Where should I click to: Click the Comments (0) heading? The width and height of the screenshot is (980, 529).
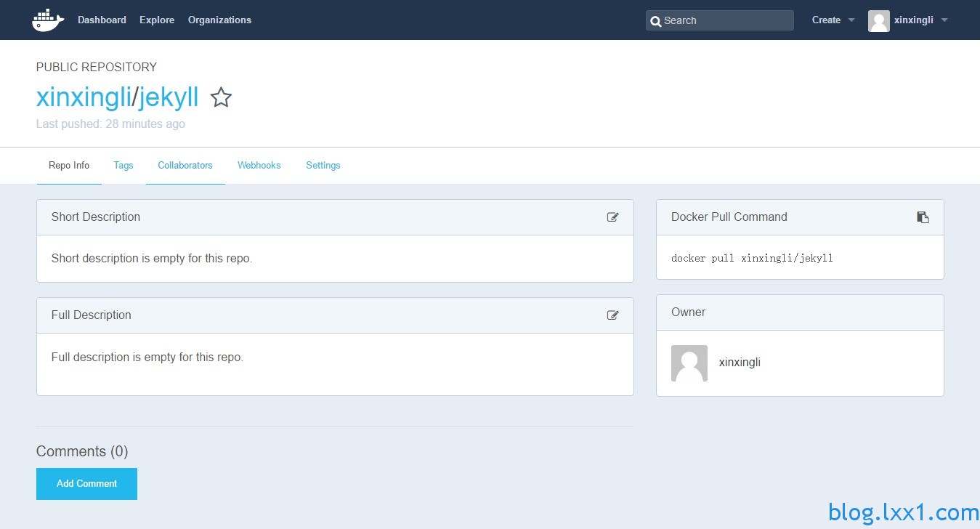[x=82, y=451]
